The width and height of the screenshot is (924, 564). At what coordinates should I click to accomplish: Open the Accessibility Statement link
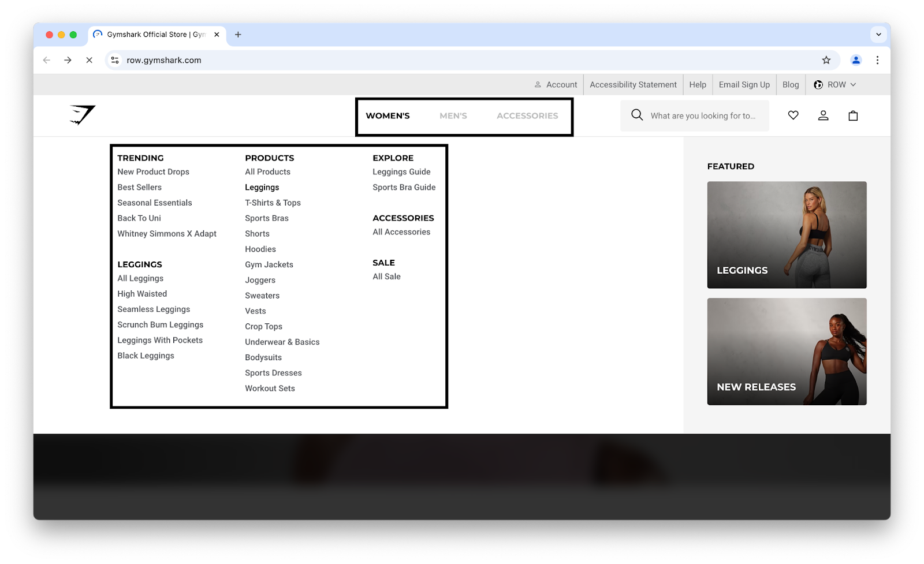pyautogui.click(x=633, y=85)
